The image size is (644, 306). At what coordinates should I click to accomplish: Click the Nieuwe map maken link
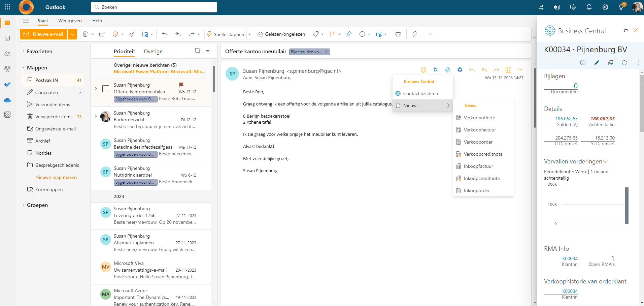click(56, 177)
